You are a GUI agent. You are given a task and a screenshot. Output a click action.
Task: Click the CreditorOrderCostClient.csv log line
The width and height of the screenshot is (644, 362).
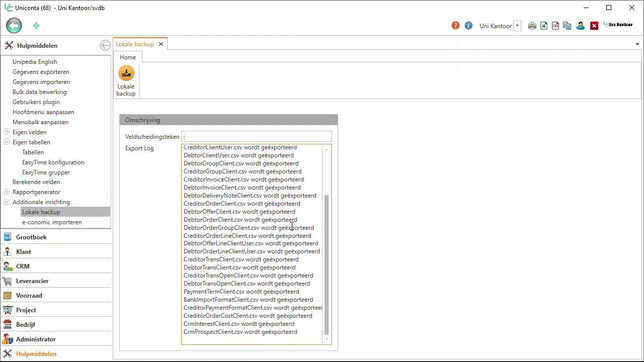(248, 316)
